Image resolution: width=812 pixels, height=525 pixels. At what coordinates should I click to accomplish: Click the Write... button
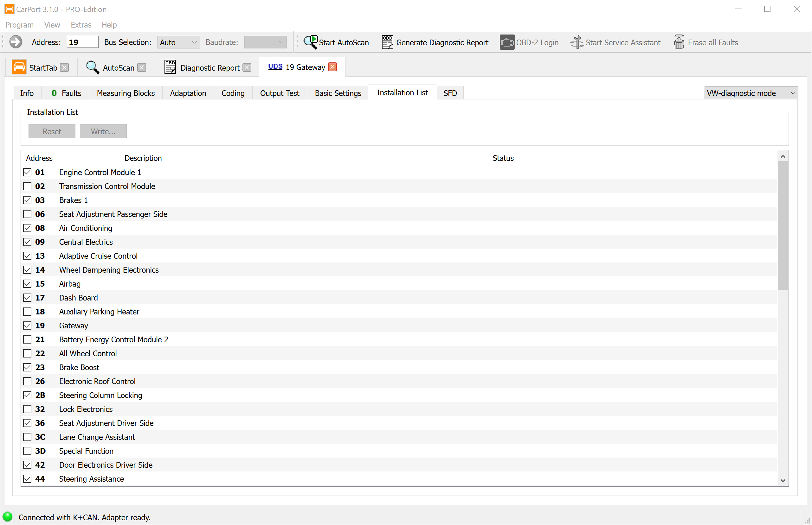103,131
